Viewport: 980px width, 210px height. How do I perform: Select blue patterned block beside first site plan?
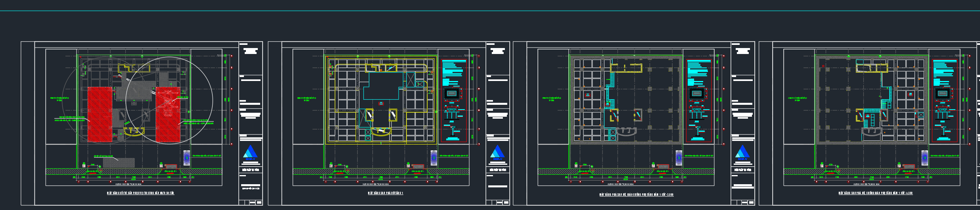pos(186,158)
